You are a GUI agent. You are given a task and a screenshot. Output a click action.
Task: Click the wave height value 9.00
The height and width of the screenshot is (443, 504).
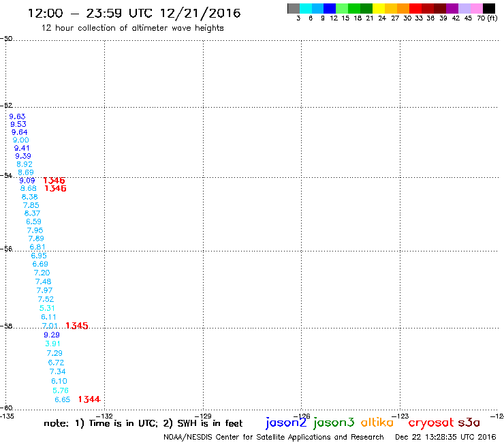[x=21, y=140]
